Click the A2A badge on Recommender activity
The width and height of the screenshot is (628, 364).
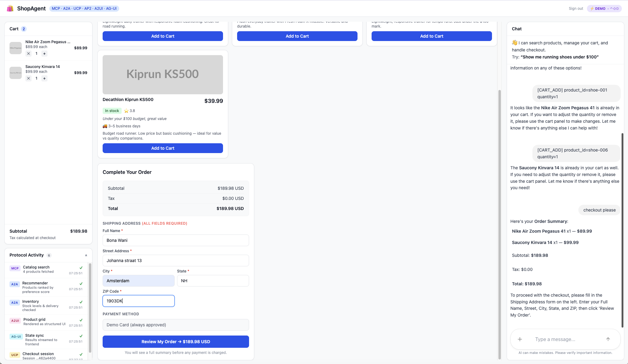[x=15, y=284]
